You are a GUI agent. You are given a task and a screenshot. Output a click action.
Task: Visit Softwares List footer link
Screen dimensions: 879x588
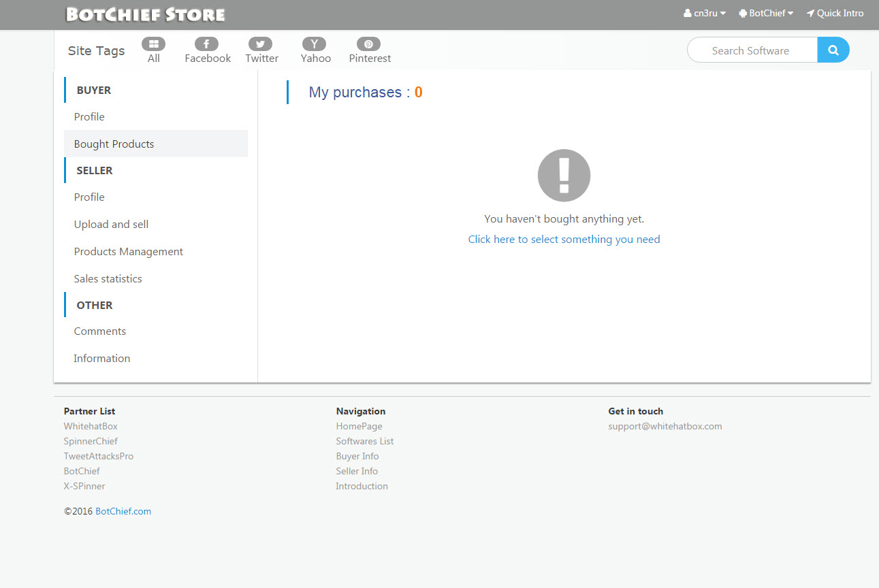[x=365, y=442]
